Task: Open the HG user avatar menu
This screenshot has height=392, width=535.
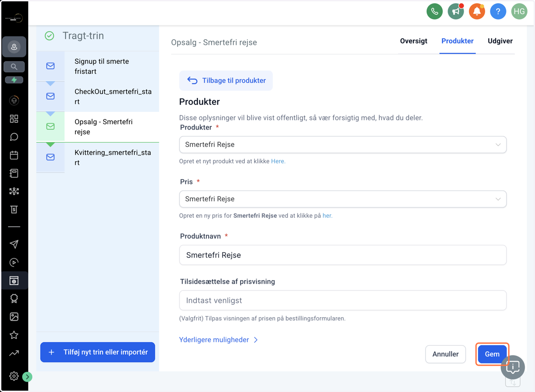Action: click(x=519, y=12)
